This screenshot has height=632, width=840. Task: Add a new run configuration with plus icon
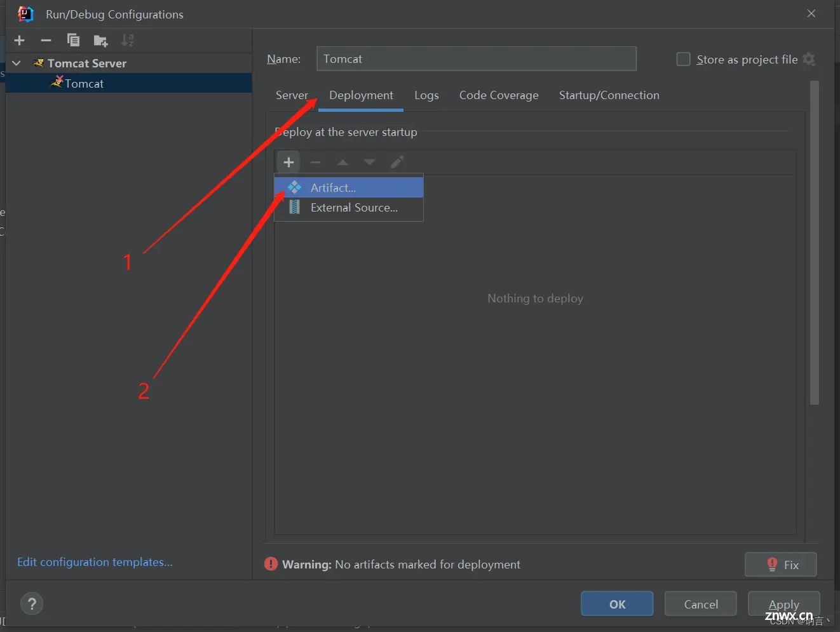tap(20, 41)
